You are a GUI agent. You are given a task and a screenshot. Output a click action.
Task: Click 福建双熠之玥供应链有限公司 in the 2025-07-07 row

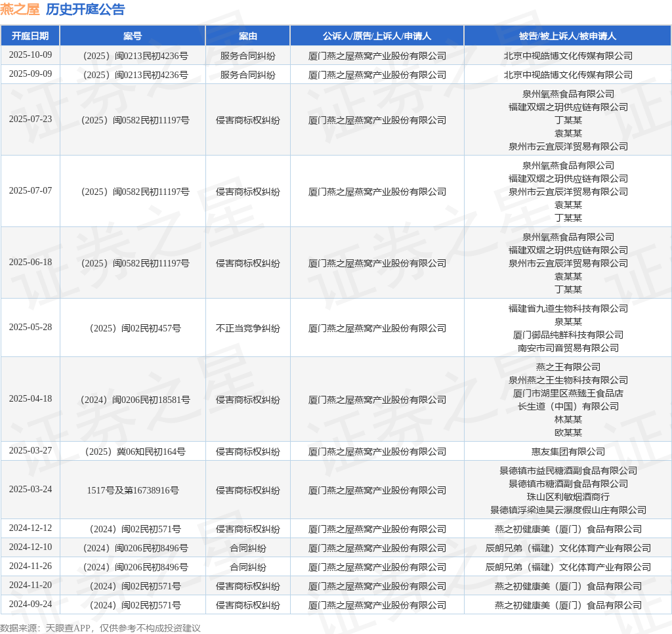[568, 179]
